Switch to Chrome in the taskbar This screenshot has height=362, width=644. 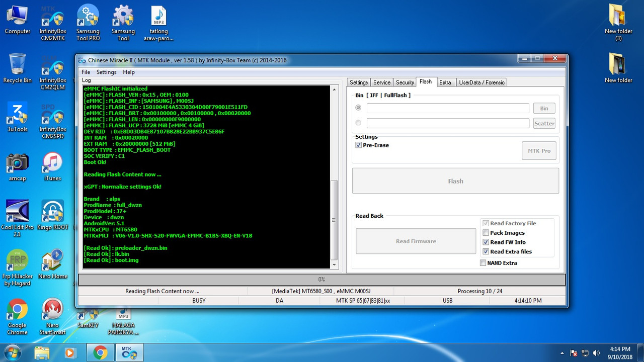click(100, 353)
